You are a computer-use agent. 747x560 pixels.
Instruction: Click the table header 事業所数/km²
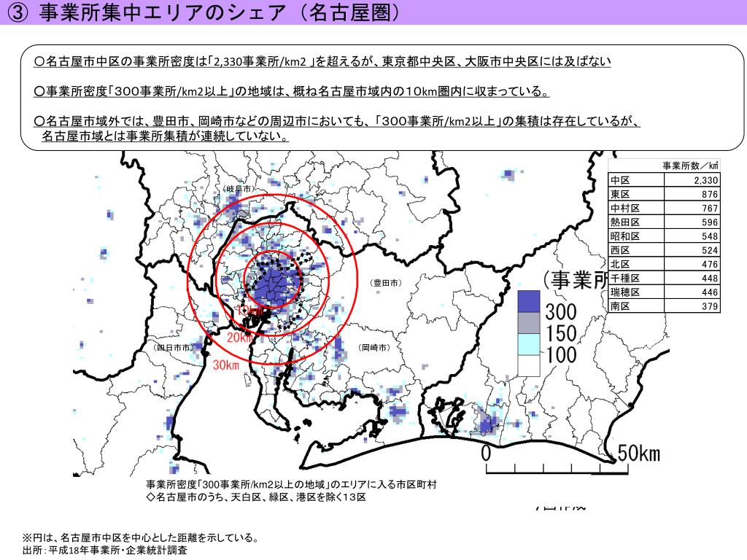[x=690, y=166]
